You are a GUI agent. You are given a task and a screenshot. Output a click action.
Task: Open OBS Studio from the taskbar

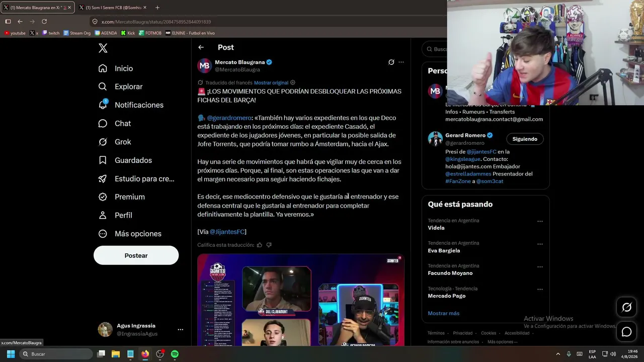(160, 354)
